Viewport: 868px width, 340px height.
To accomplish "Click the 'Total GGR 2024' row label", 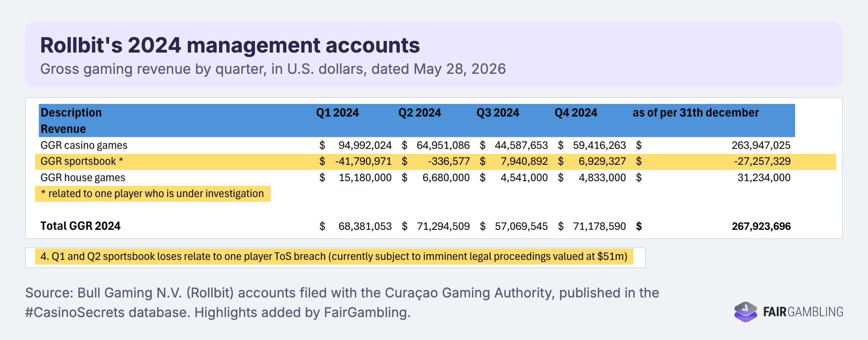I will 80,226.
